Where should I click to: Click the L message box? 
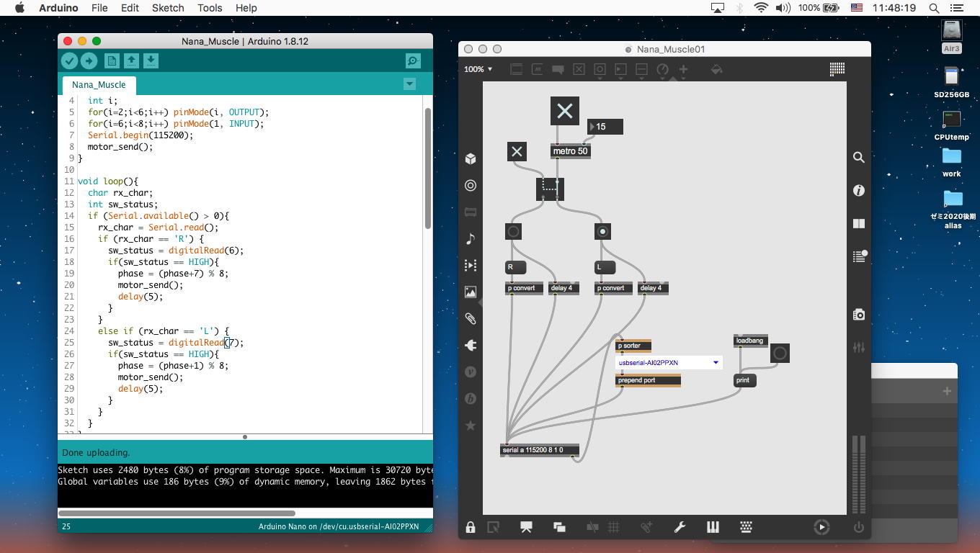tap(605, 267)
